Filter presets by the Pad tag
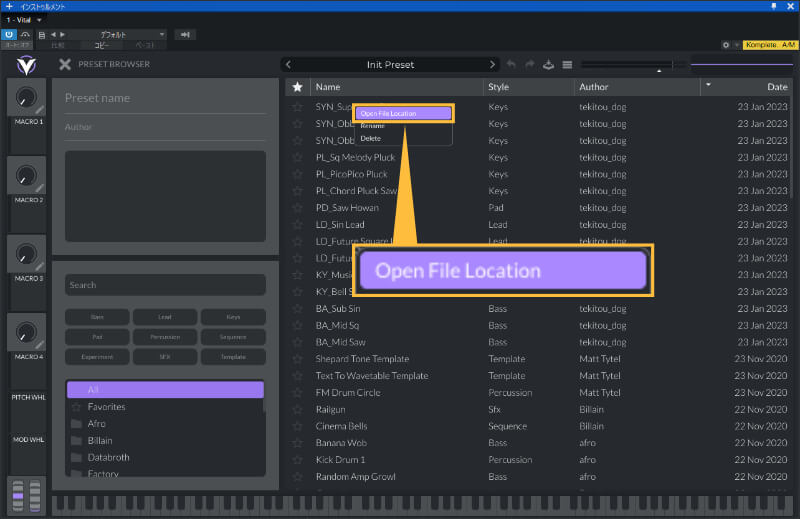Viewport: 800px width, 519px height. coord(97,337)
